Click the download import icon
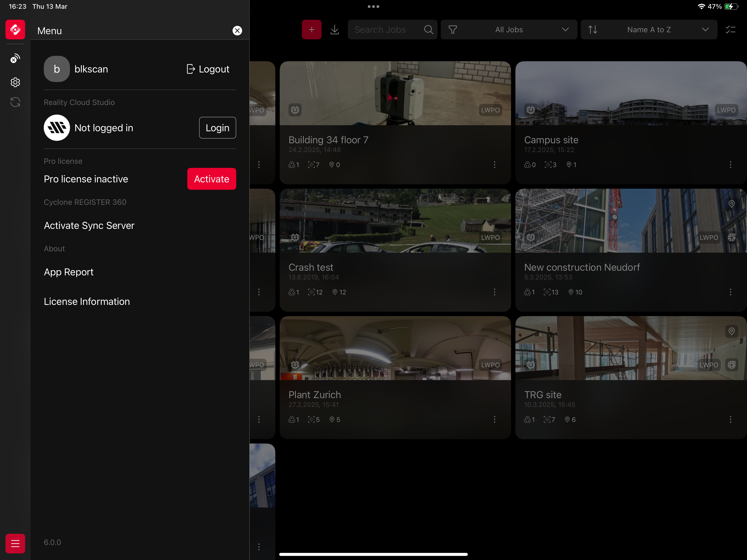The height and width of the screenshot is (560, 747). pos(334,29)
